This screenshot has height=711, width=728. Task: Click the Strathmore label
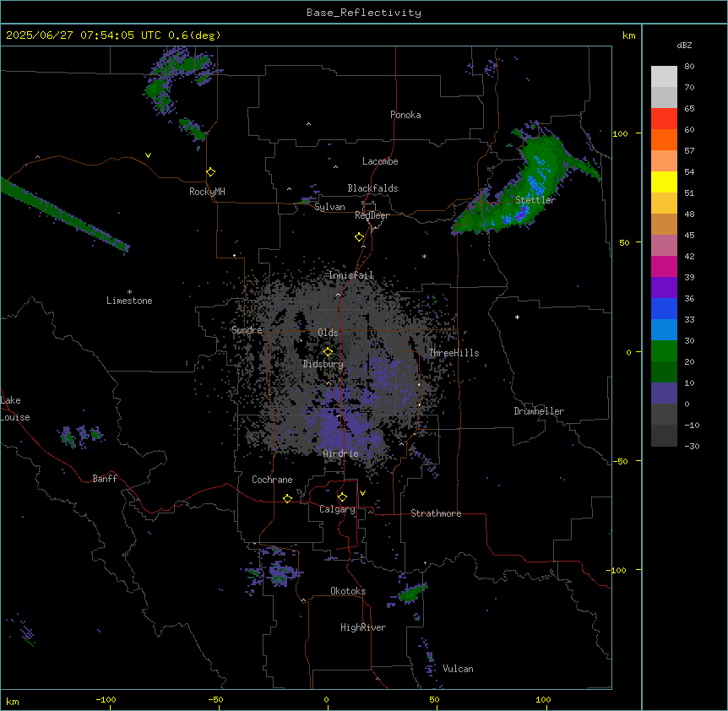pos(436,513)
